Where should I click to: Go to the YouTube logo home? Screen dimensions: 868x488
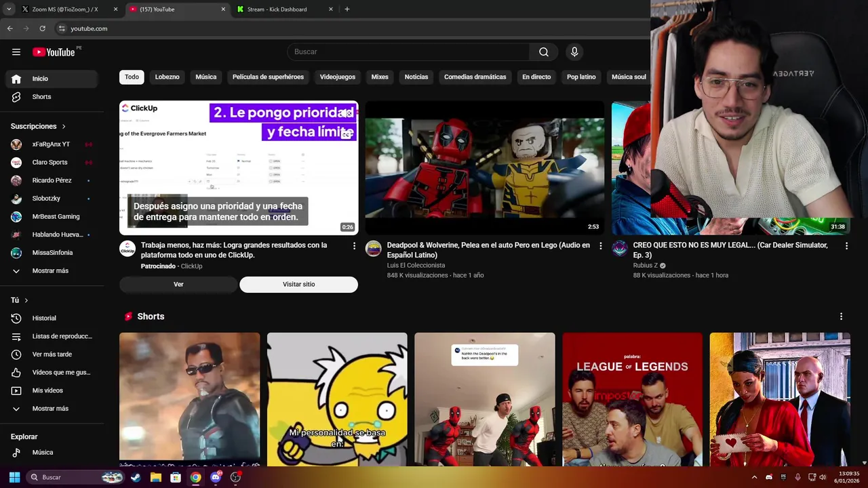pyautogui.click(x=54, y=52)
